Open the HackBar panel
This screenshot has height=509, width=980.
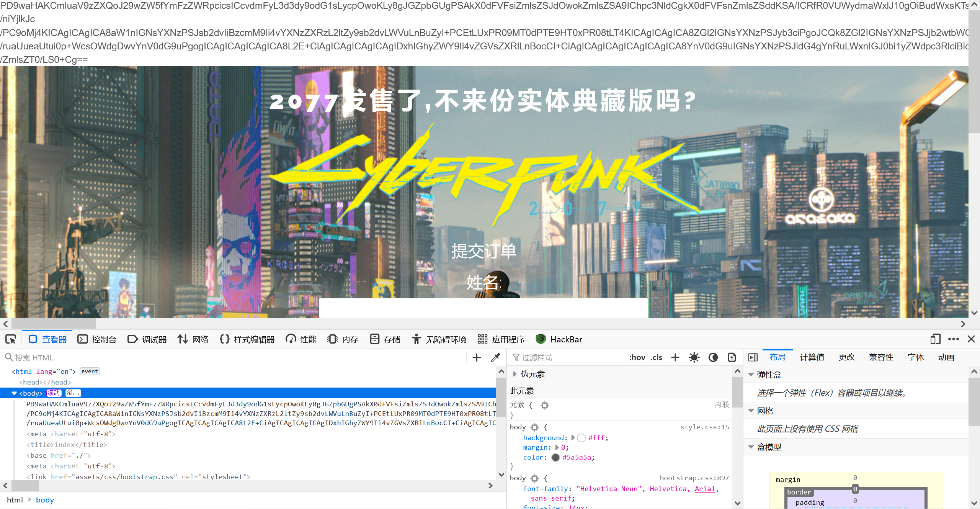(x=559, y=339)
